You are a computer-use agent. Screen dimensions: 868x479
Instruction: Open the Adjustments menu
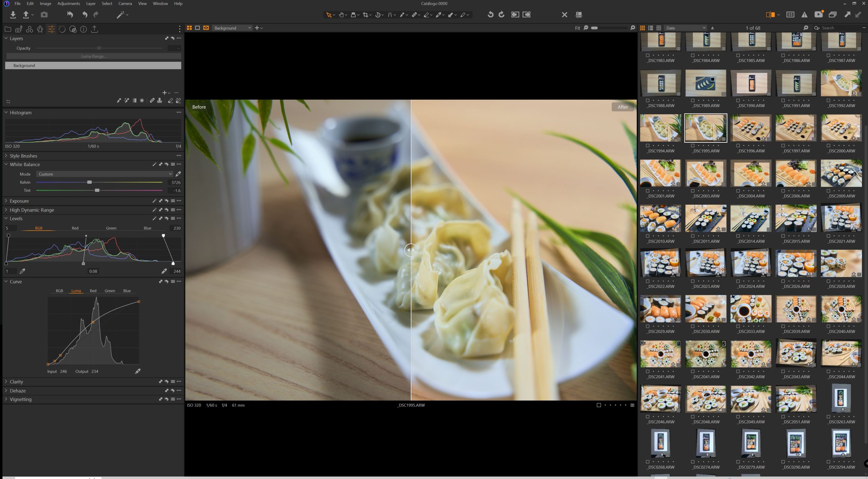(x=68, y=3)
